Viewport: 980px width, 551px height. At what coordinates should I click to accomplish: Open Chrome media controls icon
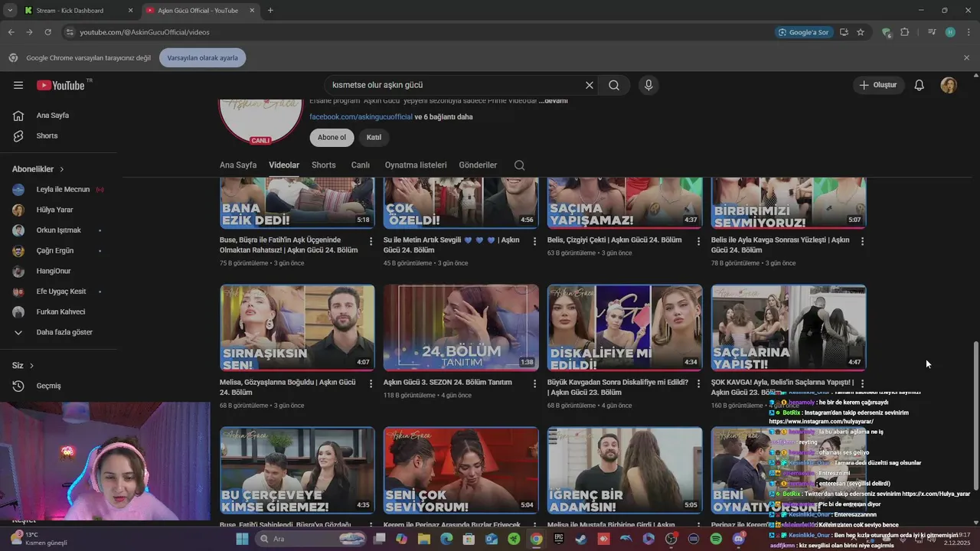(x=932, y=32)
